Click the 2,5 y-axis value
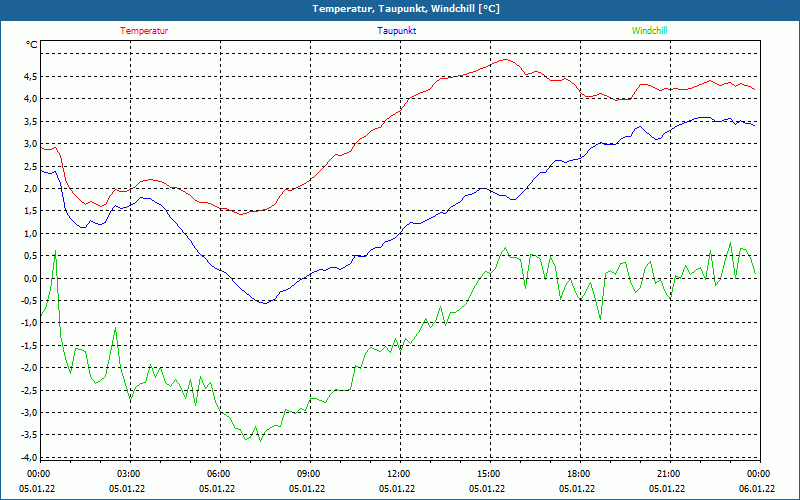Image resolution: width=800 pixels, height=500 pixels. click(x=30, y=166)
